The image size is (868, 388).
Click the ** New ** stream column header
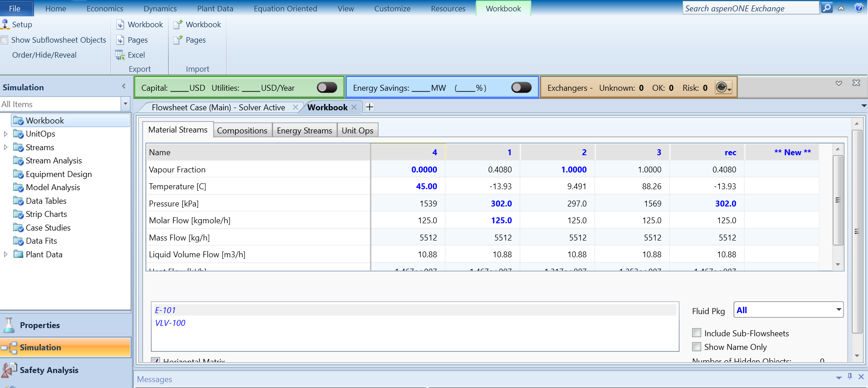[782, 152]
